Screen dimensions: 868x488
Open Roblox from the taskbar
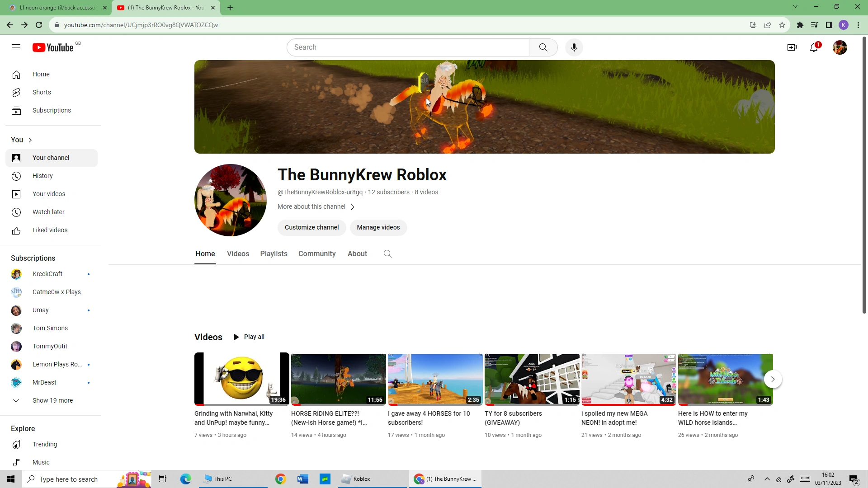[x=356, y=479]
